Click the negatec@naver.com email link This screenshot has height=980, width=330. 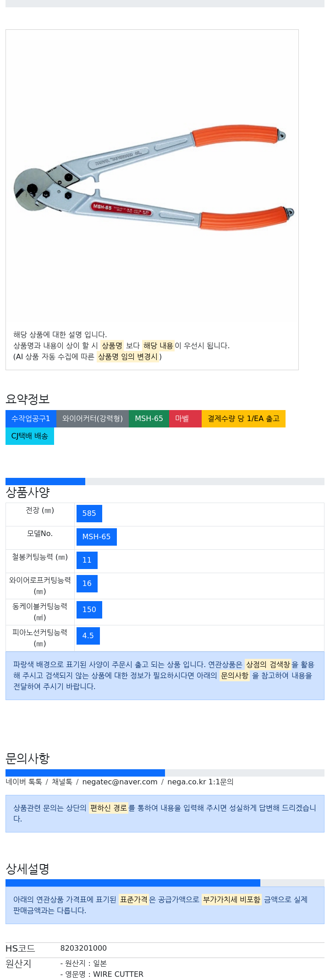(x=120, y=782)
